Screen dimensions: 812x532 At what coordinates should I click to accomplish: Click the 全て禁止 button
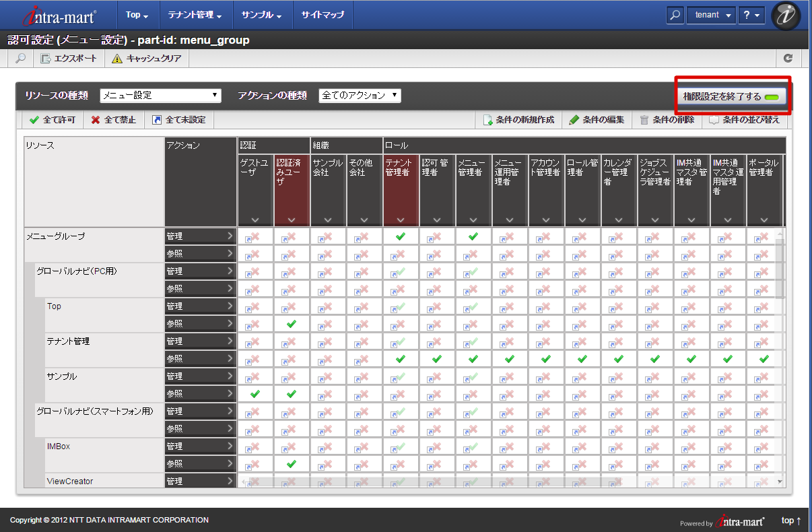[x=114, y=120]
